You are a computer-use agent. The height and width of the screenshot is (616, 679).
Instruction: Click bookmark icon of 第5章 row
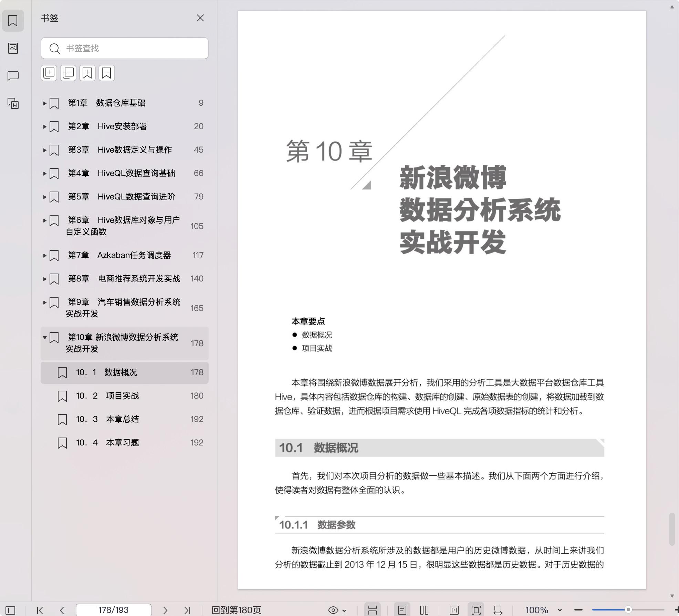[54, 197]
